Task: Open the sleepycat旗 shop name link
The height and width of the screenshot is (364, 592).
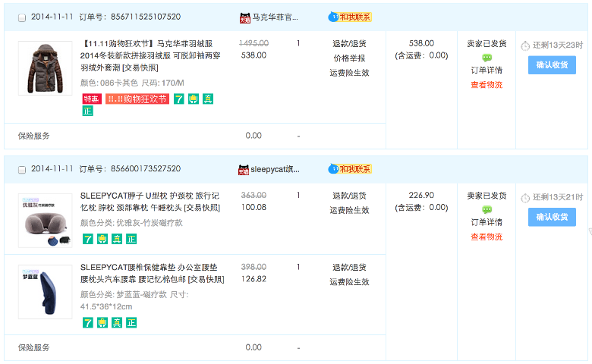Action: [275, 169]
